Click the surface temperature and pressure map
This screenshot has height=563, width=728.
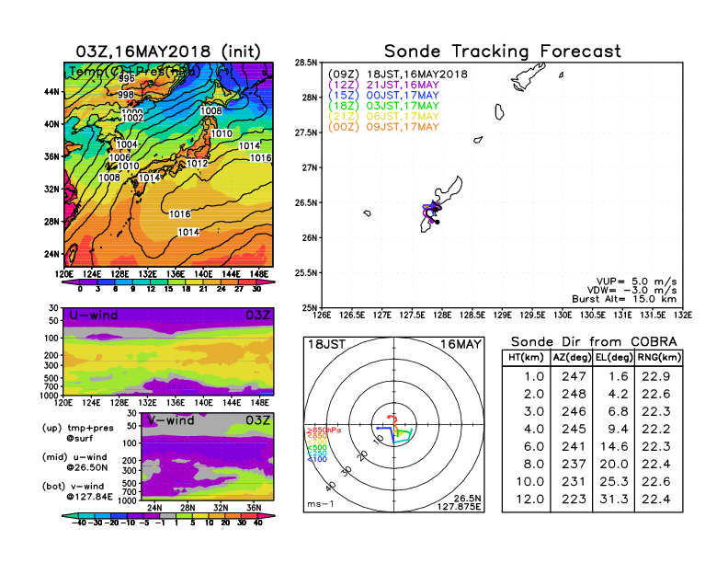click(168, 165)
